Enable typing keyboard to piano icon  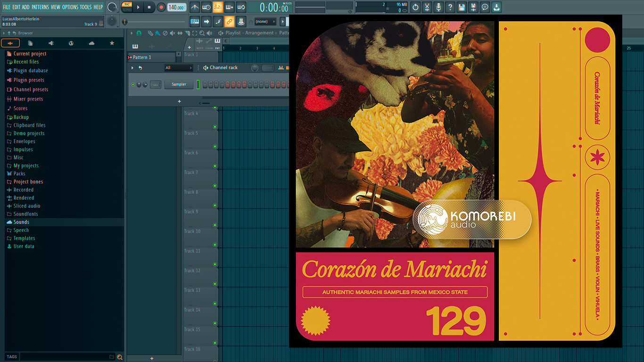coord(195,21)
